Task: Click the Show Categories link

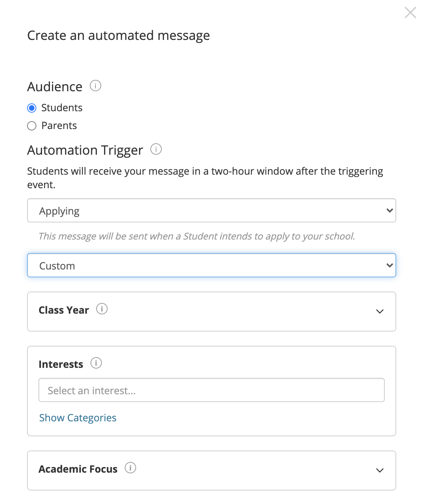Action: (78, 418)
